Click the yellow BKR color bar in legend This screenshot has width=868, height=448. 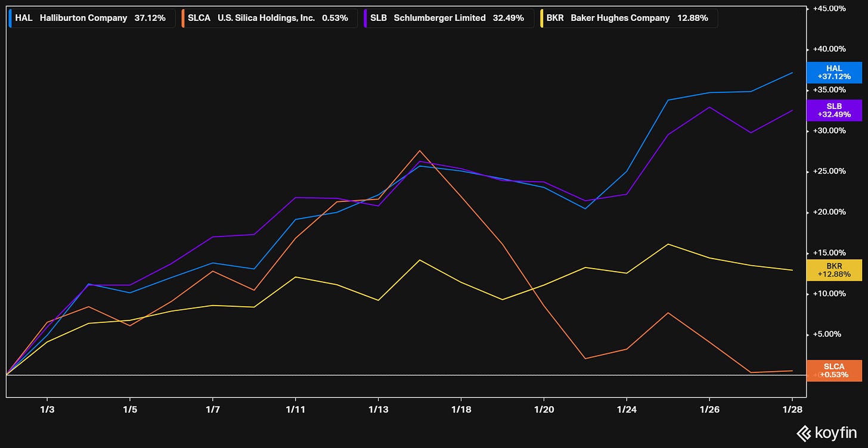click(541, 18)
